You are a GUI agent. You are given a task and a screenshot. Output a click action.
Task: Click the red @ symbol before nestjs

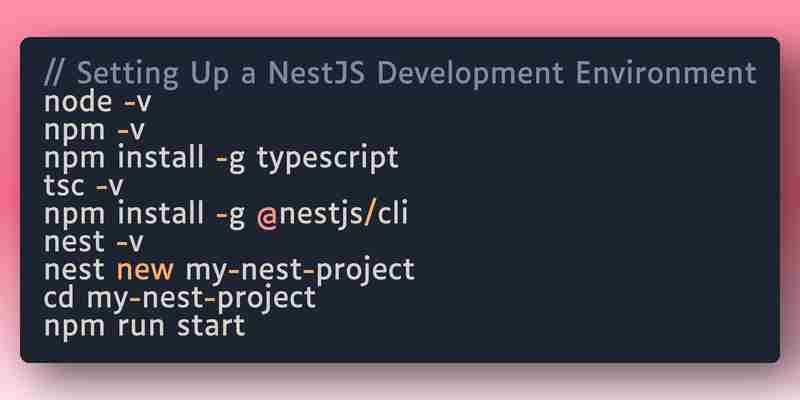pos(267,215)
